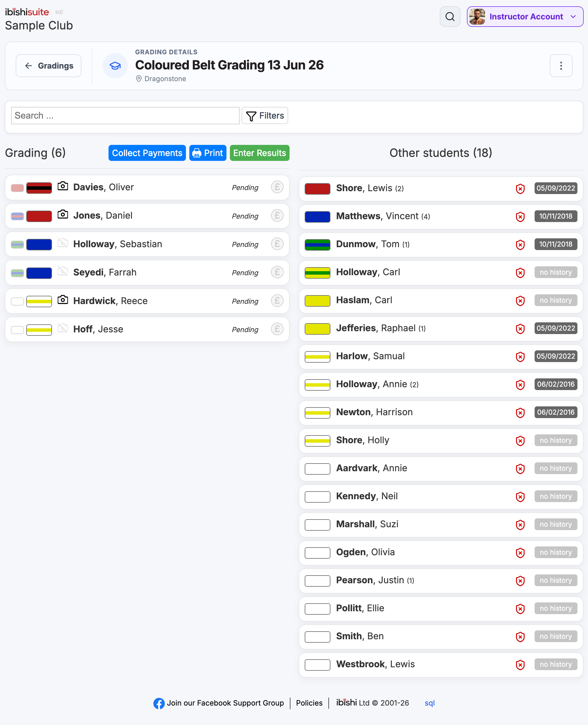This screenshot has width=588, height=725.
Task: Click no history badge for Holloway, Carl
Action: point(556,272)
